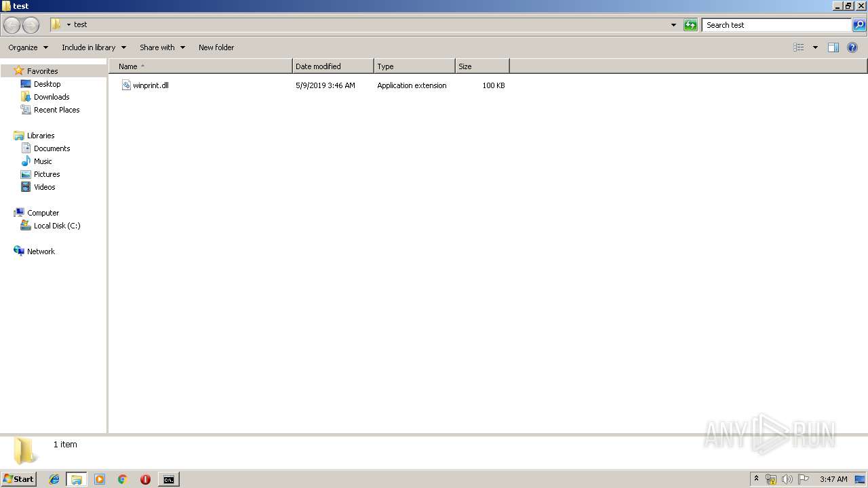Sort by Type column header
Screen dimensions: 868x488
(414, 66)
